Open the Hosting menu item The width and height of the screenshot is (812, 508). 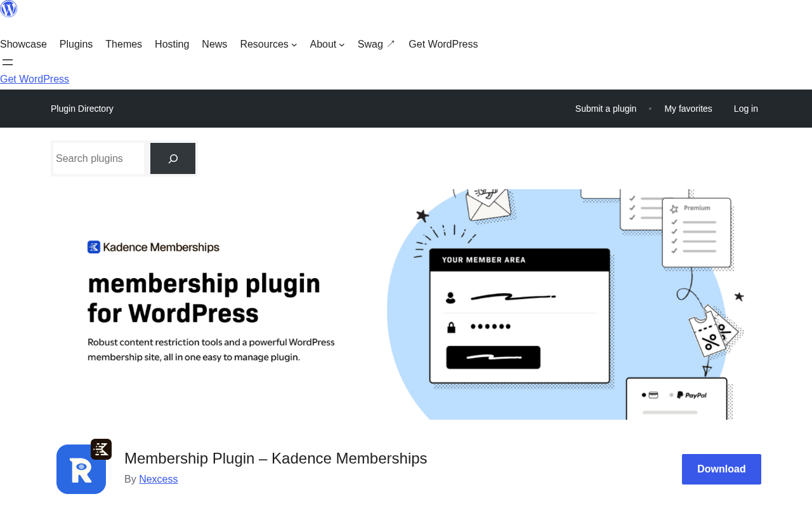click(x=172, y=44)
